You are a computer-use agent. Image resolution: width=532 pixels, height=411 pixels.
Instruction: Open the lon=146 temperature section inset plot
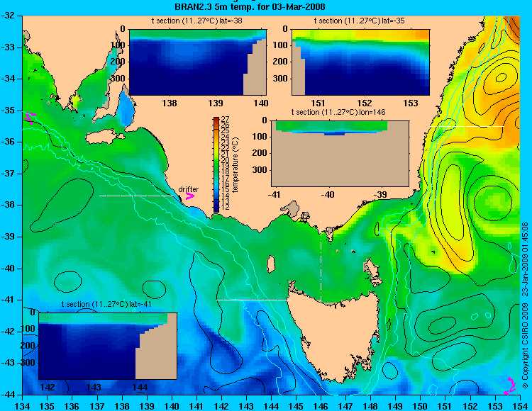click(340, 153)
